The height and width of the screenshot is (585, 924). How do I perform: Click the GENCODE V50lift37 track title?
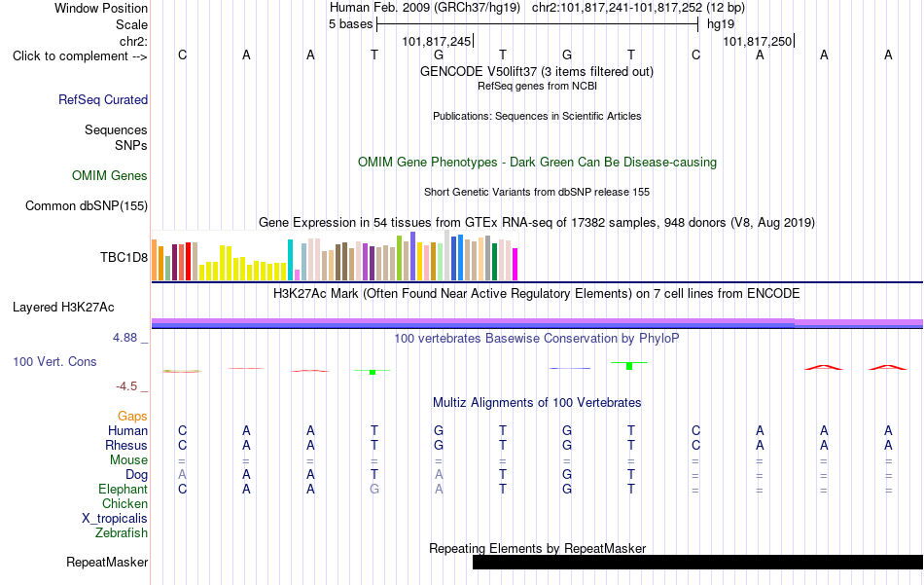click(536, 71)
